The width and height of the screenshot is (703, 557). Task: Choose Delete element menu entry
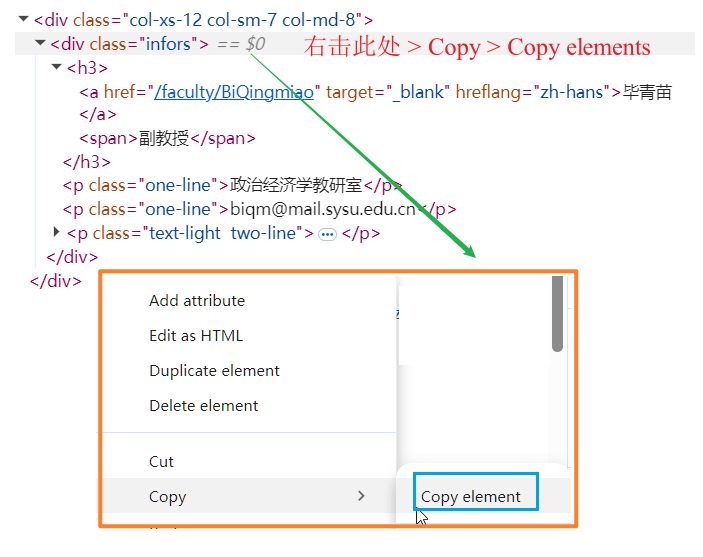point(203,405)
